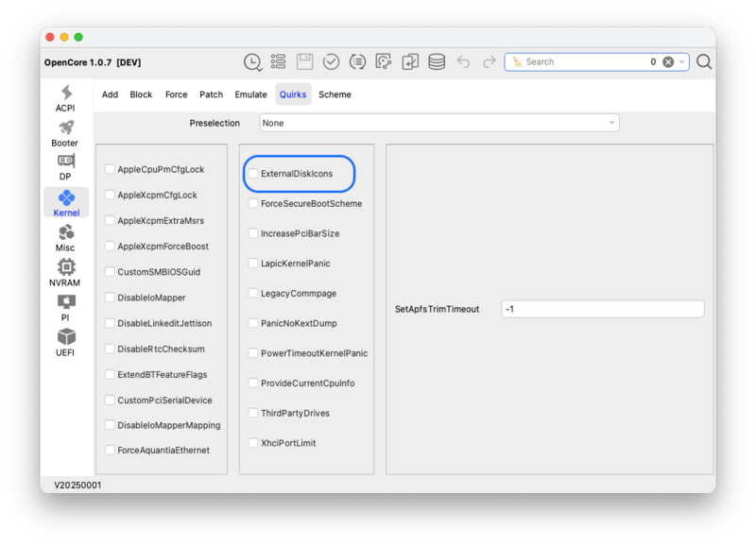The image size is (756, 546).
Task: Open the ACPI section in sidebar
Action: [x=65, y=97]
